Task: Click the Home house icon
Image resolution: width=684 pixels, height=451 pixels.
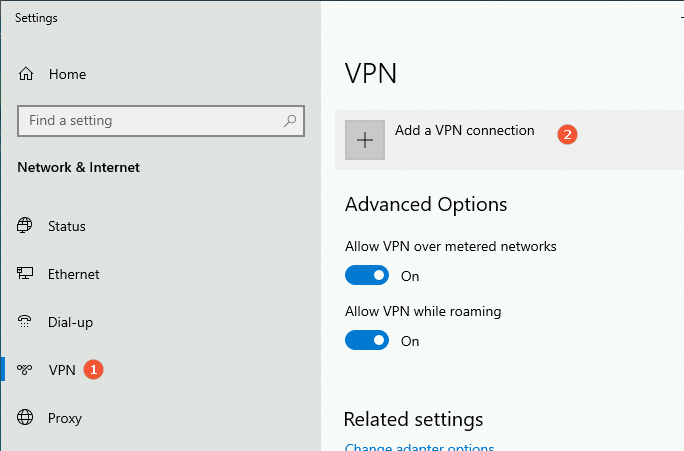Action: click(x=26, y=74)
